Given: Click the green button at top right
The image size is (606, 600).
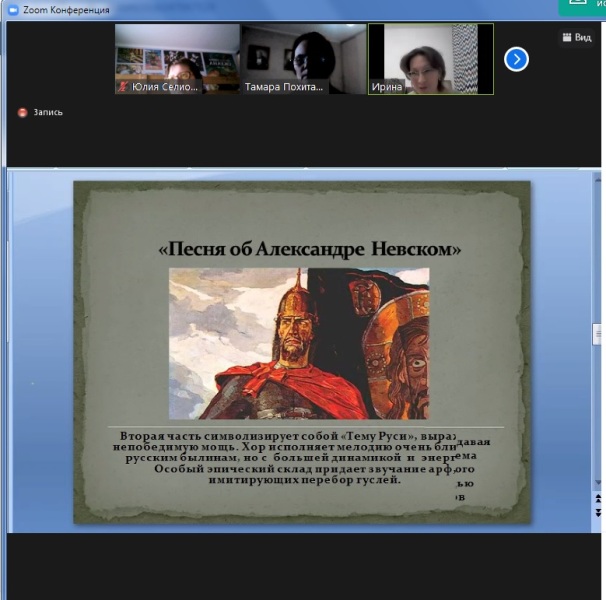Looking at the screenshot, I should tap(582, 7).
